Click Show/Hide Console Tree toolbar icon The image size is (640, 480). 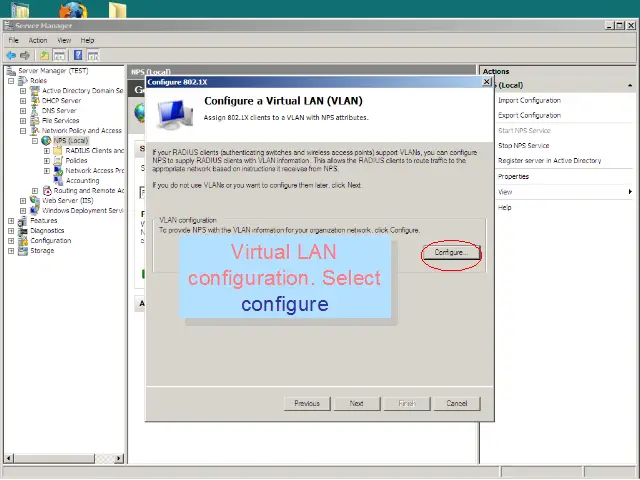coord(59,55)
